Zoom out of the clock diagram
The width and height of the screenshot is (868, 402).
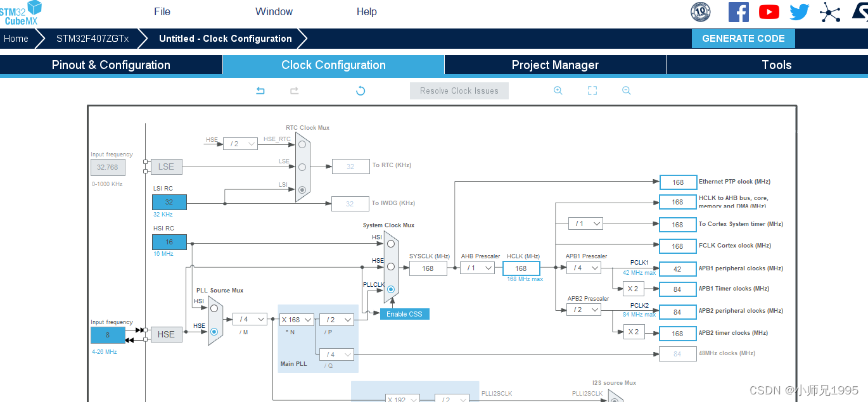(x=626, y=91)
